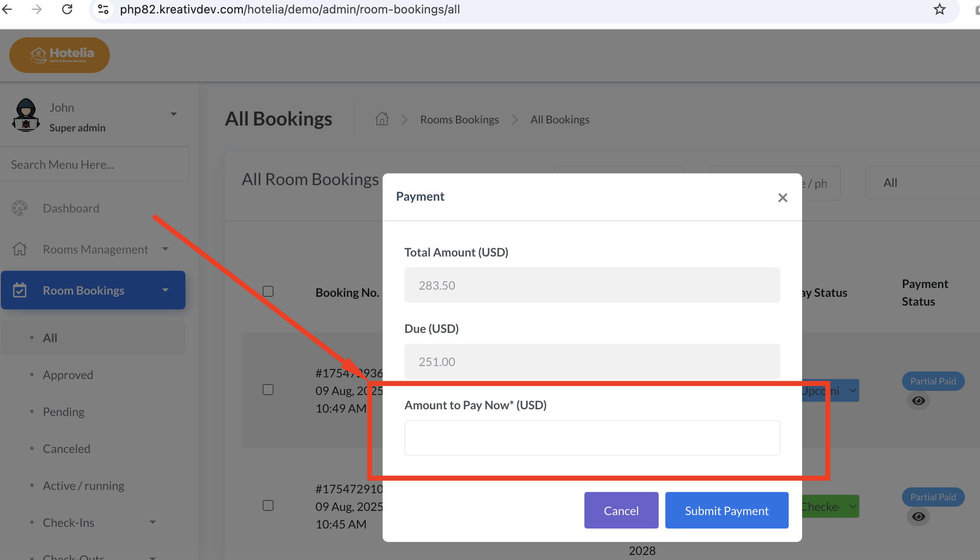
Task: Select the Canceled bookings submenu item
Action: point(67,448)
